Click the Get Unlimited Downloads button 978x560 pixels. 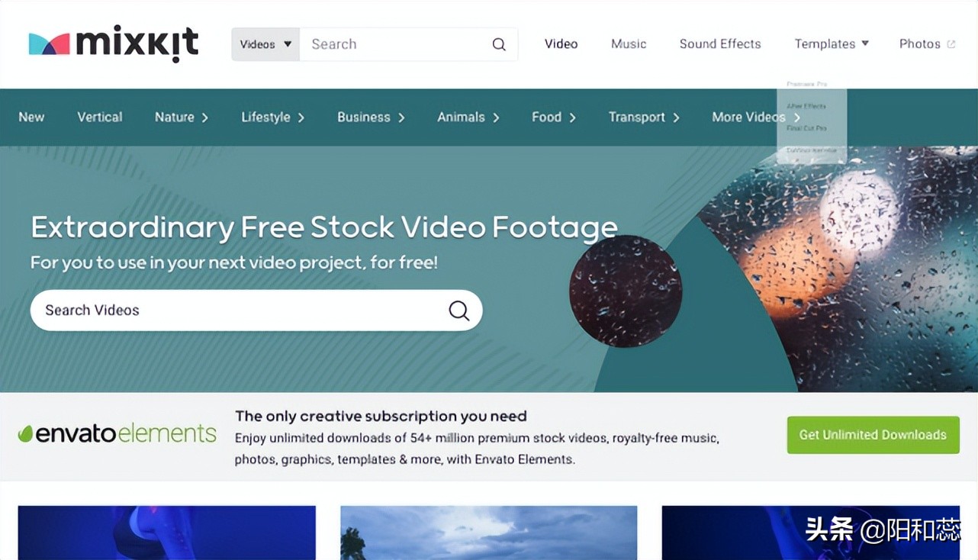coord(873,435)
